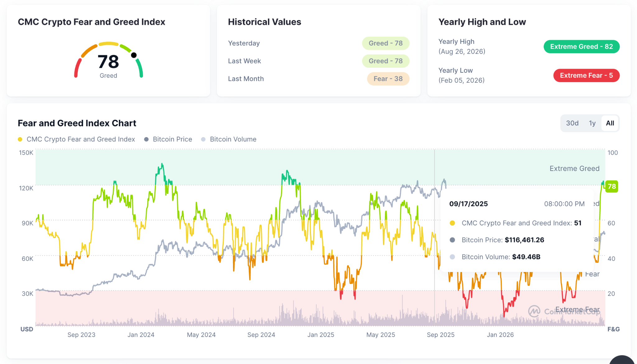Click the Extreme Greed zone label
The image size is (637, 364).
click(x=574, y=168)
